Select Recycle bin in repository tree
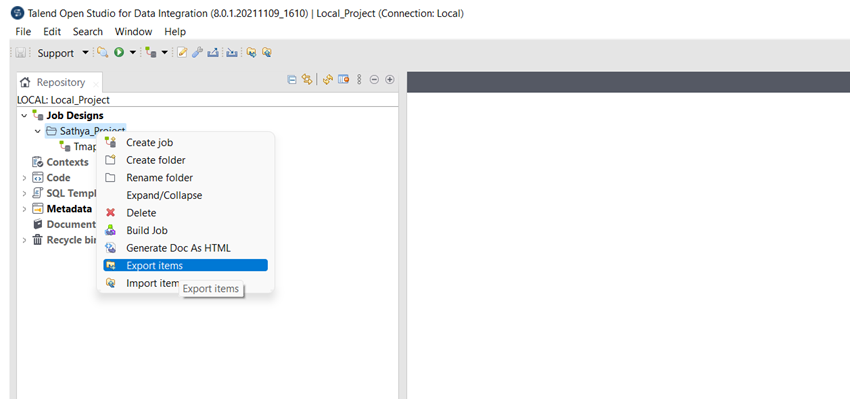 [72, 240]
